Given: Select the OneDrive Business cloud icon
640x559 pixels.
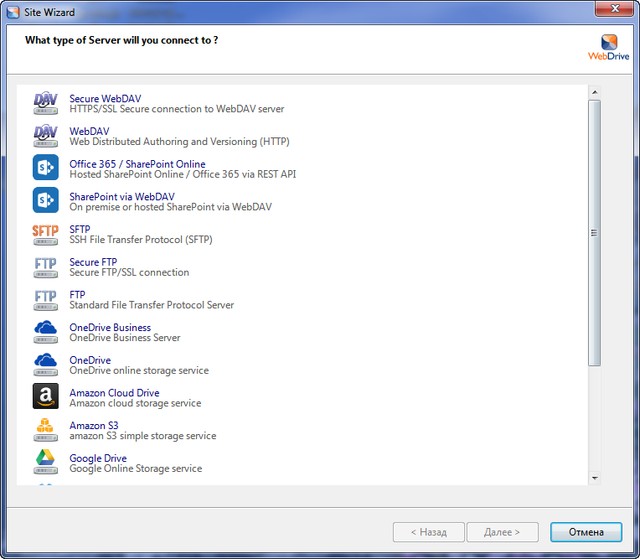Looking at the screenshot, I should [46, 331].
